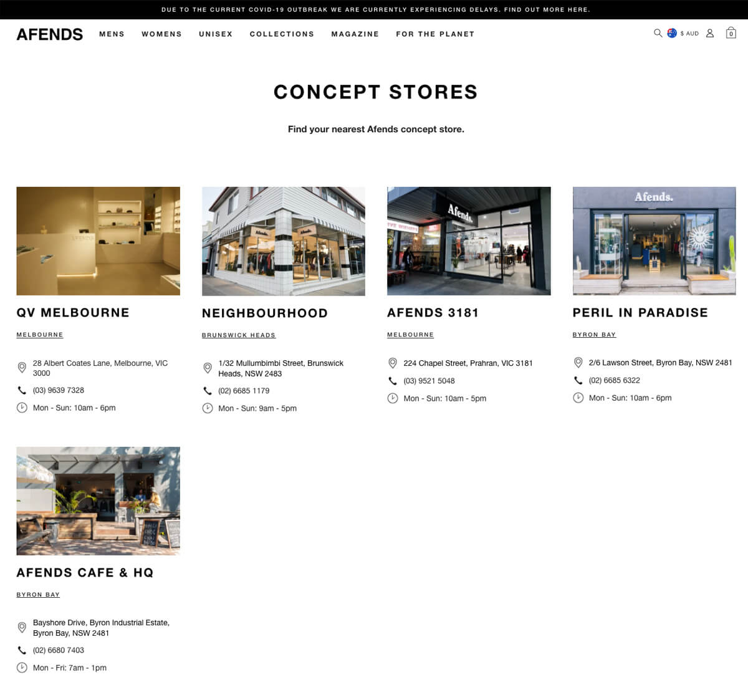This screenshot has height=700, width=748.
Task: Open the WOMENS menu
Action: point(161,34)
